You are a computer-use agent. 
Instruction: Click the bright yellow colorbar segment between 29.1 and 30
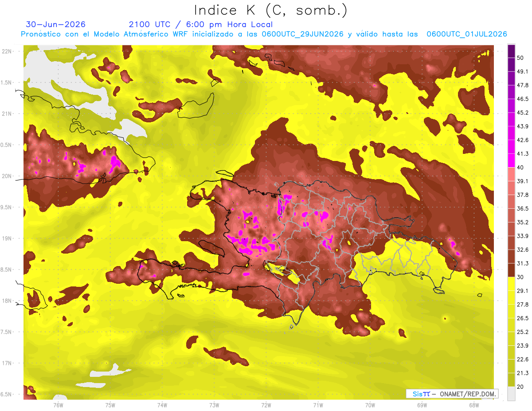pos(511,284)
